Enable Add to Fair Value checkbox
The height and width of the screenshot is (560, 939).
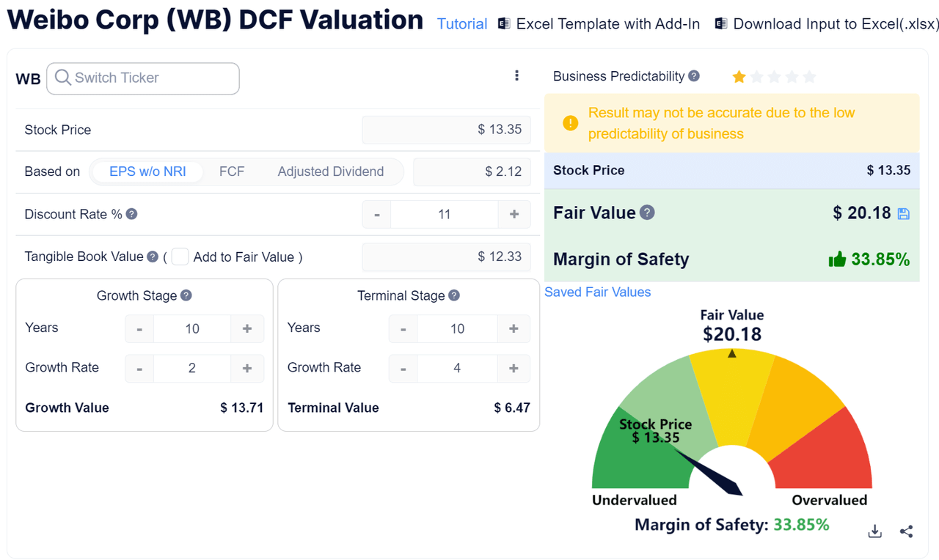click(180, 257)
